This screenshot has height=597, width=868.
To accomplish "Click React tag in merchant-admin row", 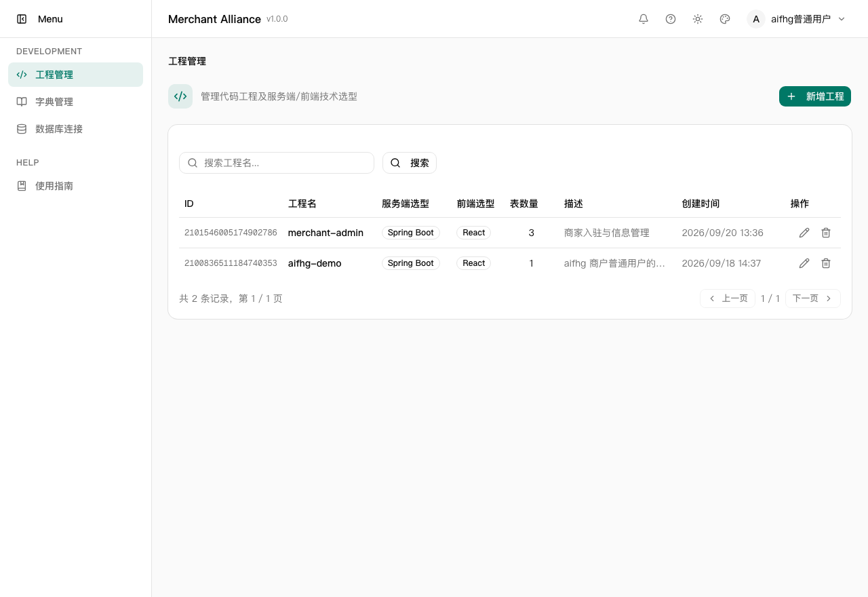I will point(474,233).
